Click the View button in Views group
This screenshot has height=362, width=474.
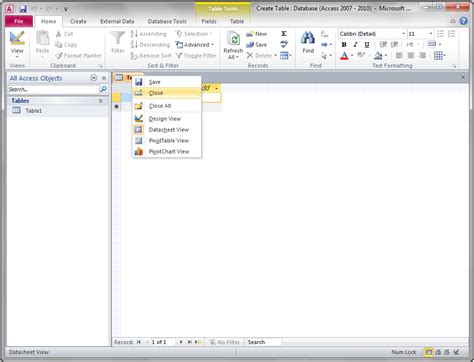[x=17, y=44]
